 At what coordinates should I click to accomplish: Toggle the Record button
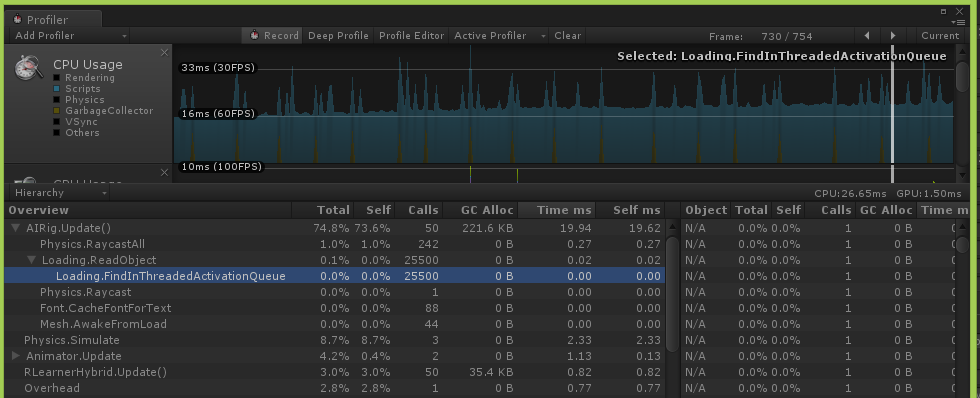[272, 36]
